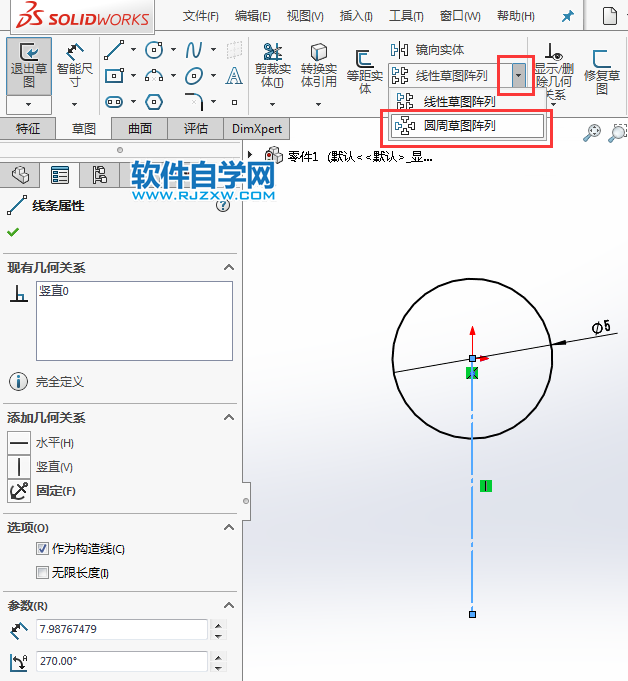Collapse the 参数(R) section
This screenshot has height=681, width=628.
(x=229, y=605)
